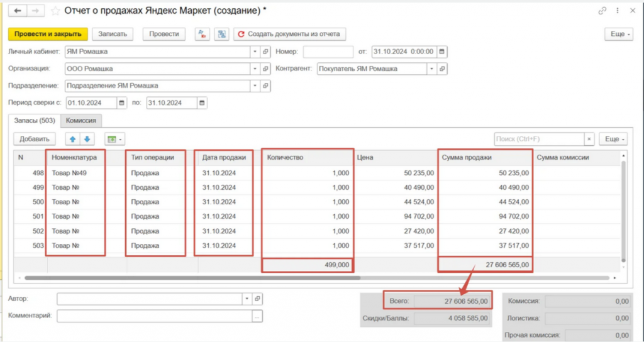Open calendar for Период сверки start date

click(122, 103)
